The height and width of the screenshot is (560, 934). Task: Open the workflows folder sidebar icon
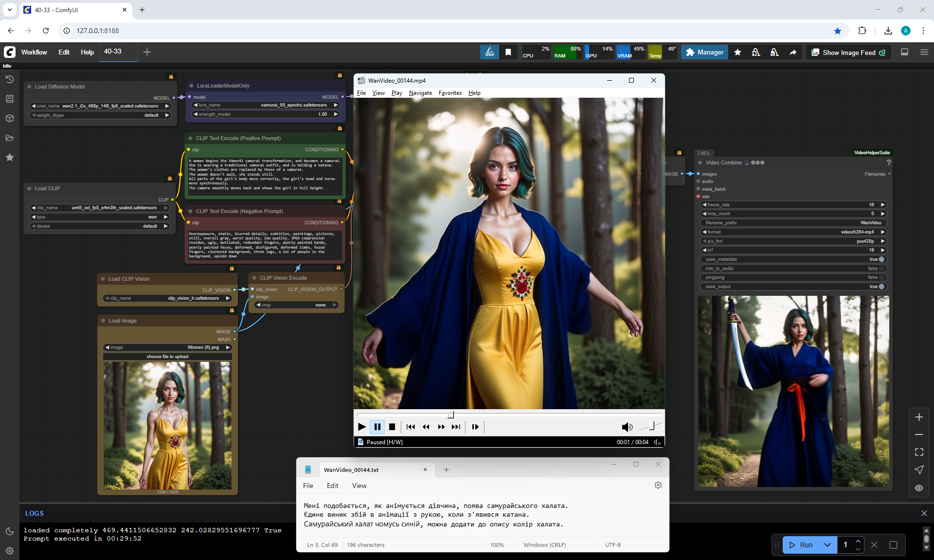pyautogui.click(x=10, y=138)
